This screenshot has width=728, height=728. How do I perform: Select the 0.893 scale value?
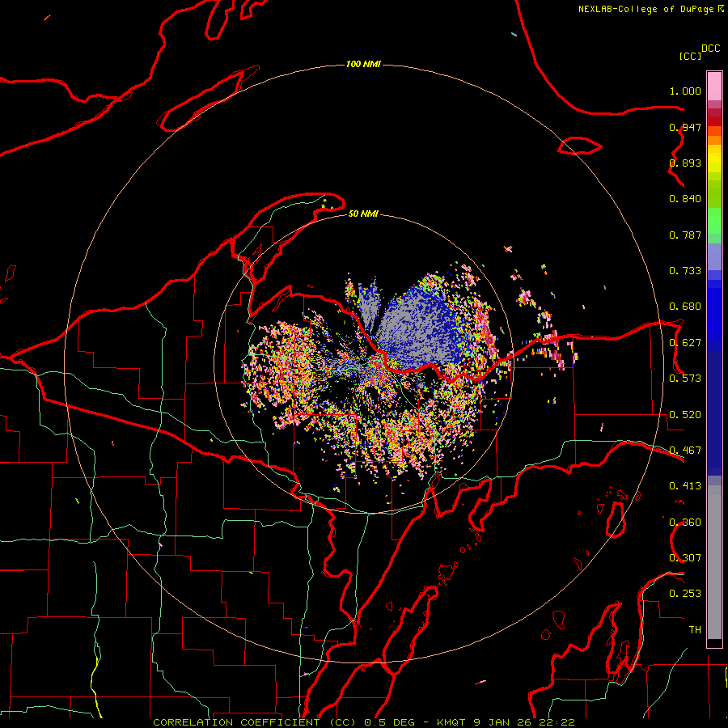685,163
